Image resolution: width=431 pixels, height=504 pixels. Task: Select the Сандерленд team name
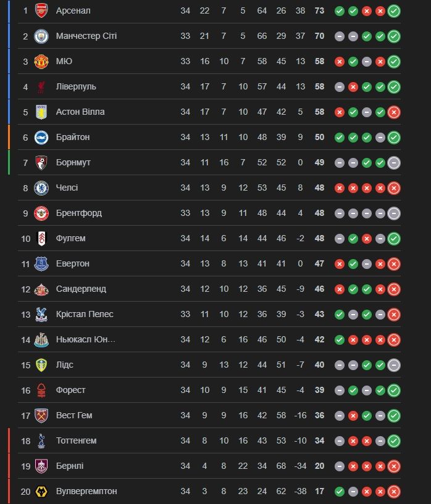coord(80,289)
